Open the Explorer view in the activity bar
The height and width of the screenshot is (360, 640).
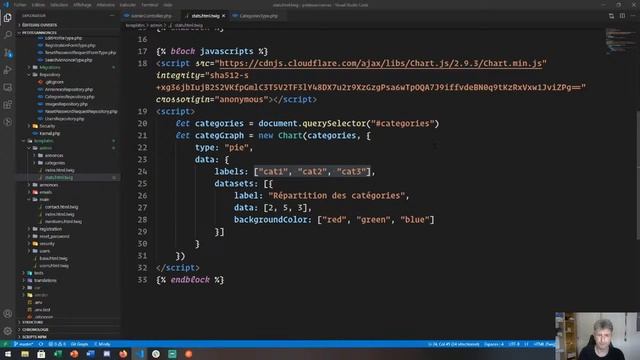coord(8,18)
